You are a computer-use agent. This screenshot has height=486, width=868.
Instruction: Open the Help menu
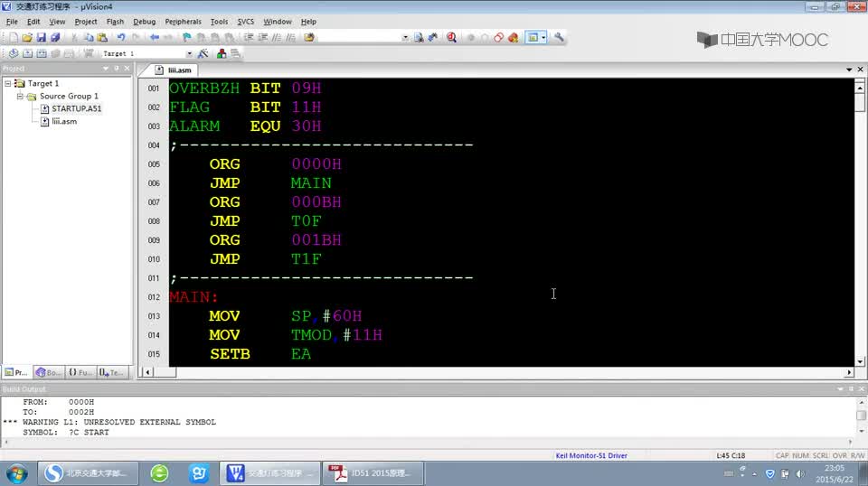tap(308, 22)
